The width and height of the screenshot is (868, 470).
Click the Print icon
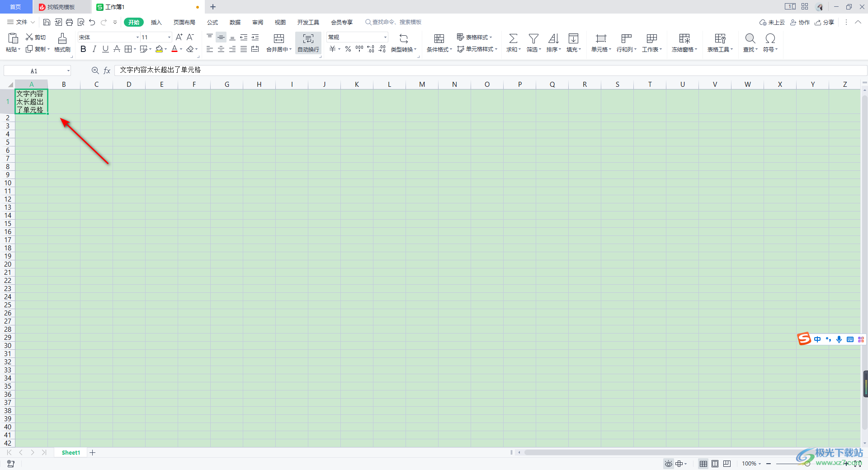coord(69,22)
